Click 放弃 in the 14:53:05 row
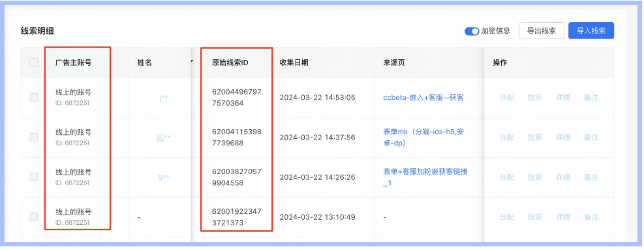 (534, 98)
